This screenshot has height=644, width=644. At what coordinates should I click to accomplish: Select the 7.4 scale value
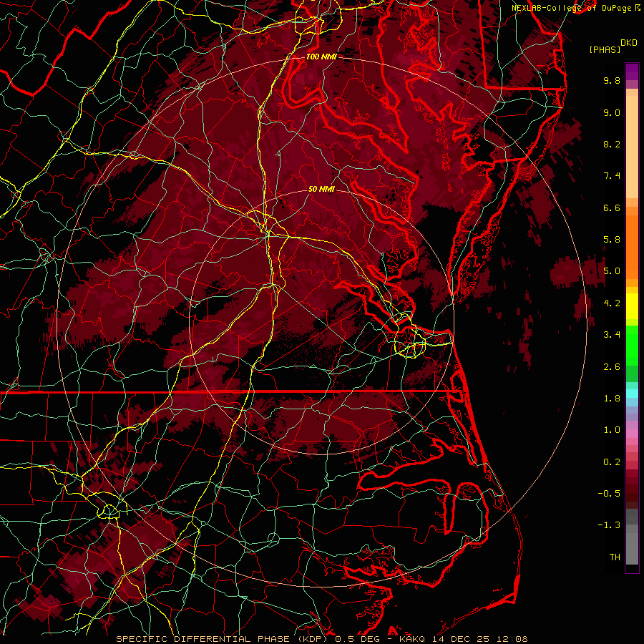612,176
